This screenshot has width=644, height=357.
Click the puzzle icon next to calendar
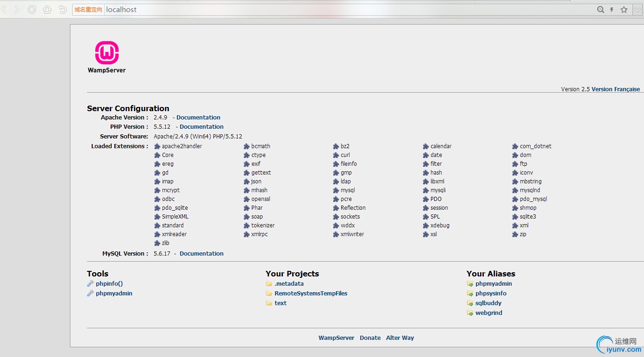point(426,146)
